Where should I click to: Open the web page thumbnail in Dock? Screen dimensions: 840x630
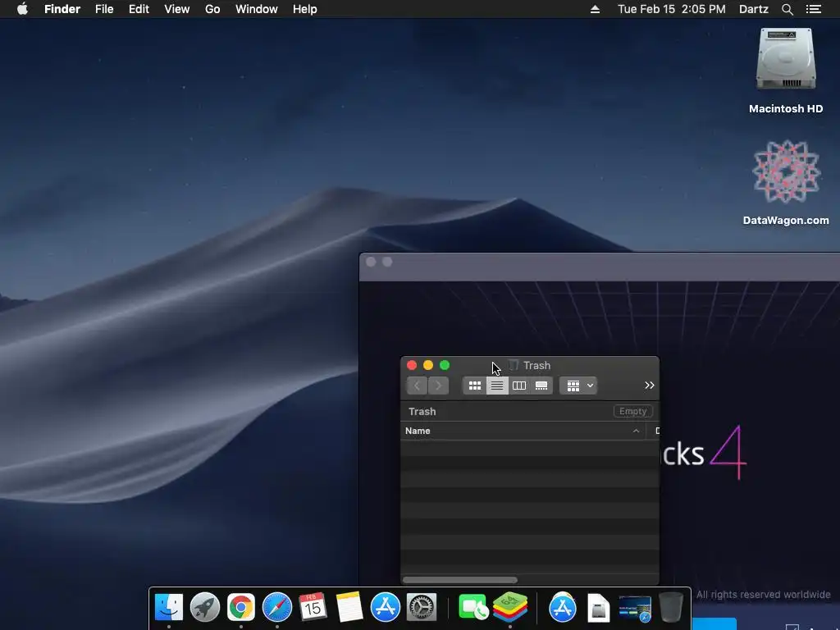tap(635, 609)
